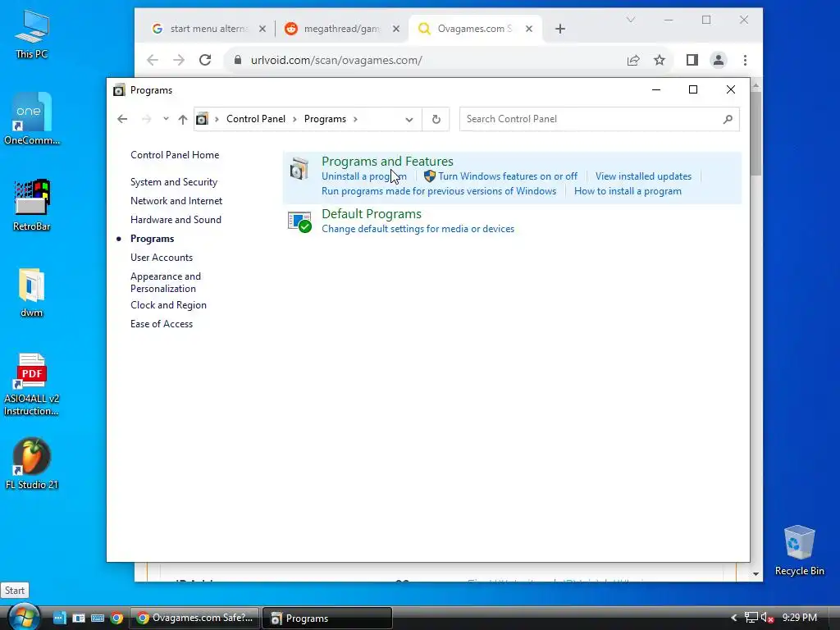This screenshot has height=630, width=840.
Task: Bookmark this page with the star icon
Action: pos(660,60)
